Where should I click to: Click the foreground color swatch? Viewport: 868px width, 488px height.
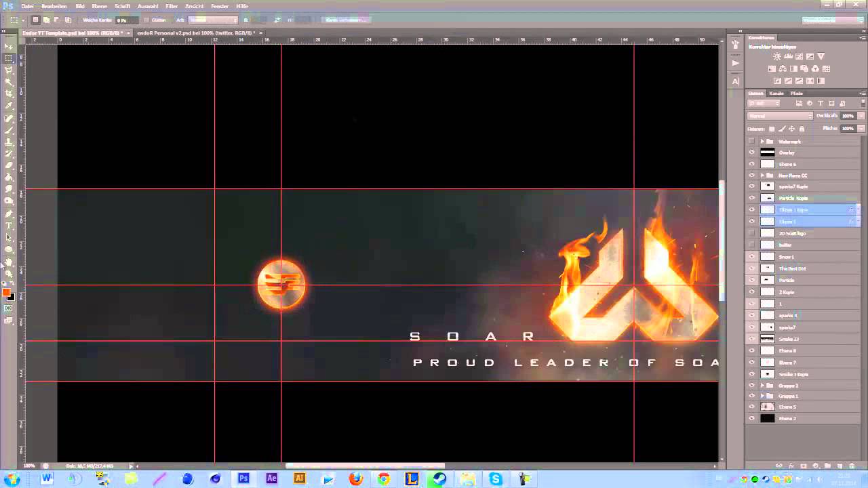(x=6, y=292)
